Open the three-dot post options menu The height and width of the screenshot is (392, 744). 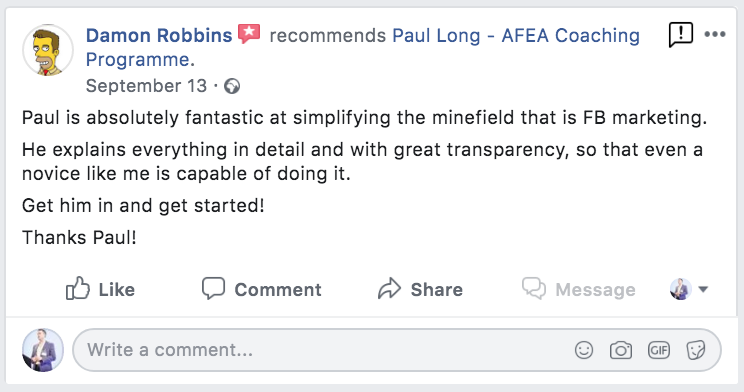coord(715,34)
